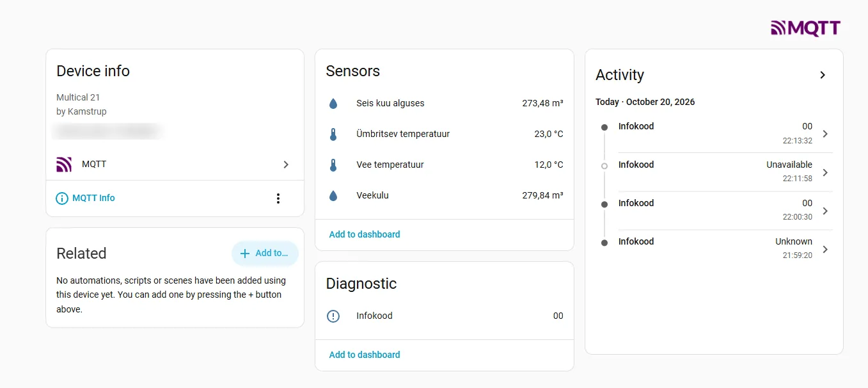Click the by Kamstrup manufacturer text
This screenshot has height=388, width=868.
pyautogui.click(x=81, y=112)
